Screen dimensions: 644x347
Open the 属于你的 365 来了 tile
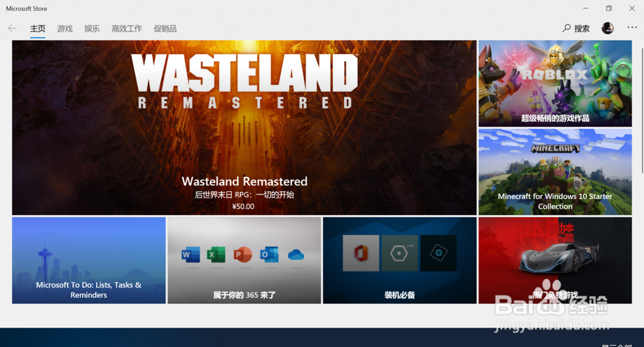point(244,260)
